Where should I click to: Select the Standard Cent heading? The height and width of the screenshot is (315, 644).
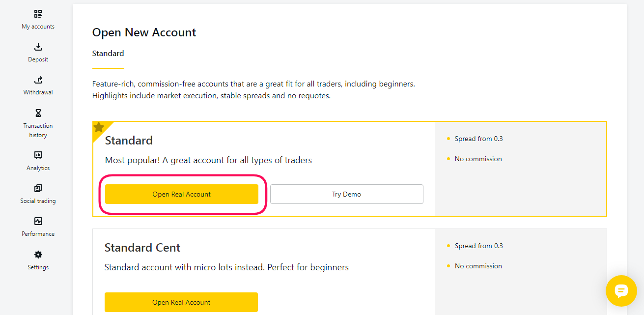tap(142, 248)
